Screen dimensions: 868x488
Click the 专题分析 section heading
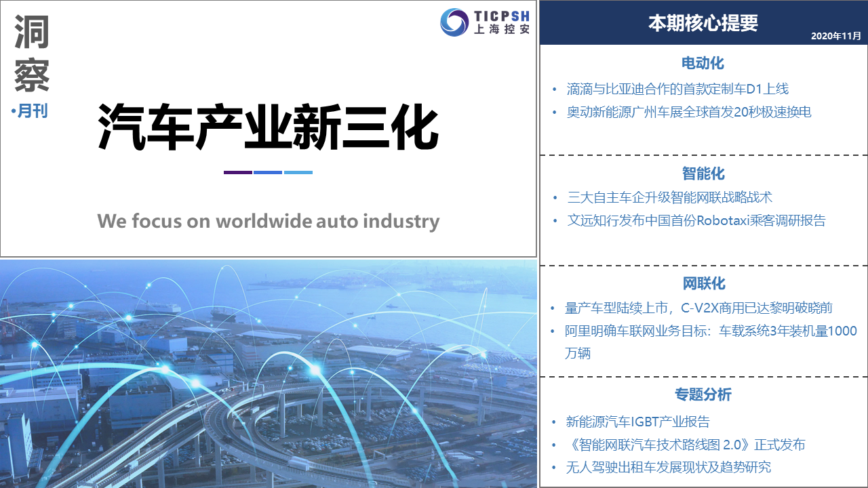pos(703,394)
